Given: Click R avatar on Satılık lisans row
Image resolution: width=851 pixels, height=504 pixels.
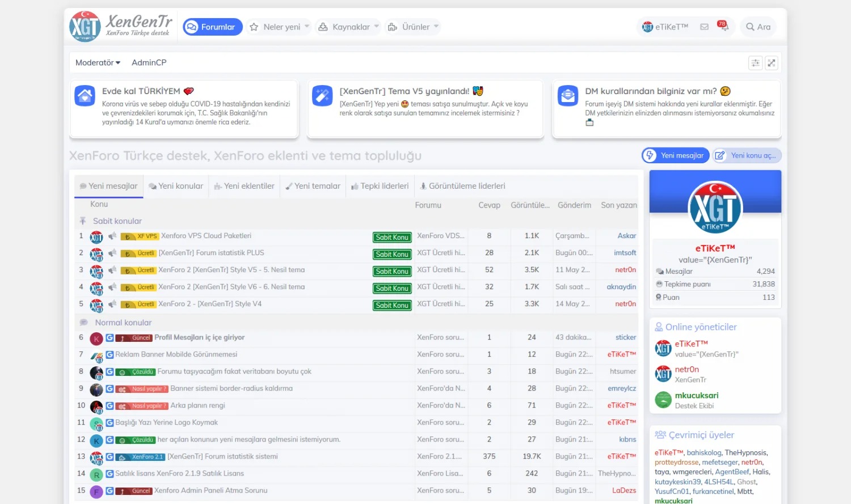Looking at the screenshot, I should coord(96,475).
